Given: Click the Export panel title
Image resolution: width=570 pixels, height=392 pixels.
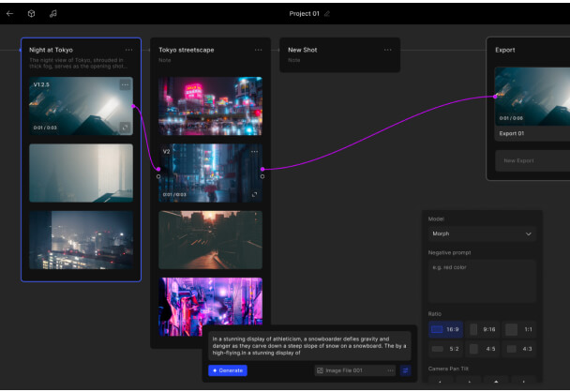Looking at the screenshot, I should click(x=505, y=50).
